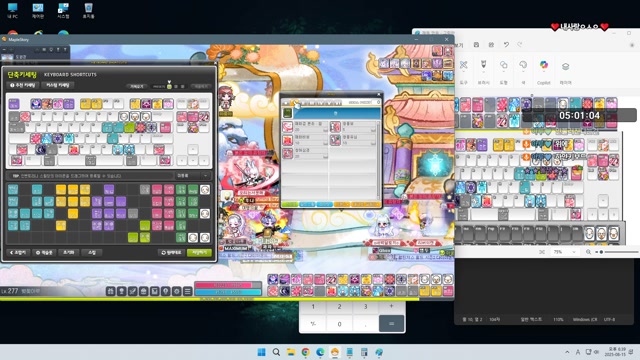Select the second key preset toggle
The height and width of the screenshot is (360, 640).
coord(176,87)
